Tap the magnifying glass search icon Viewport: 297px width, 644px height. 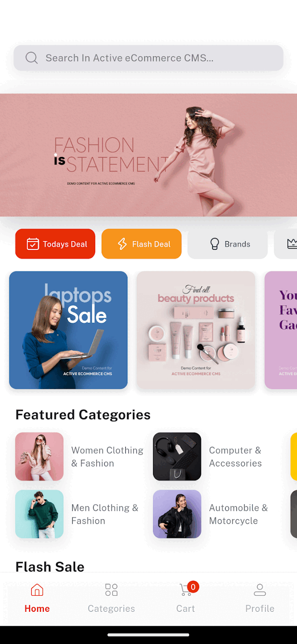31,58
